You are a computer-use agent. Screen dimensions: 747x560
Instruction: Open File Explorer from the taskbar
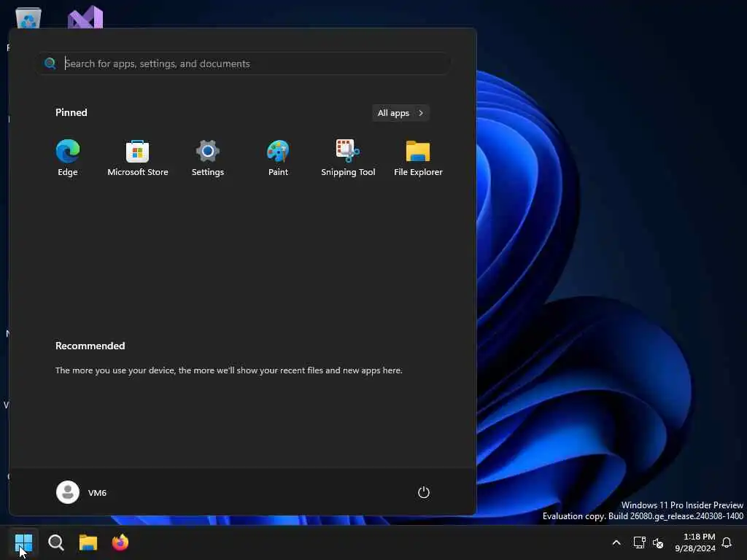point(88,542)
